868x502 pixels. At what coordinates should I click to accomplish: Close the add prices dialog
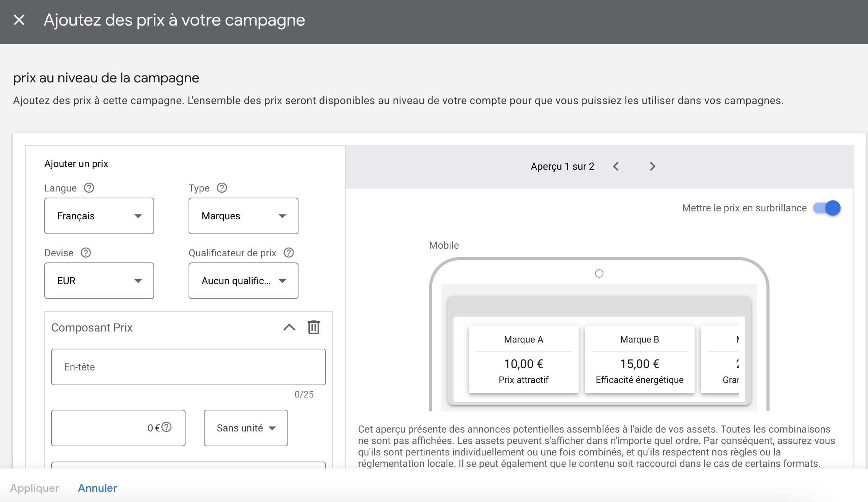(19, 20)
